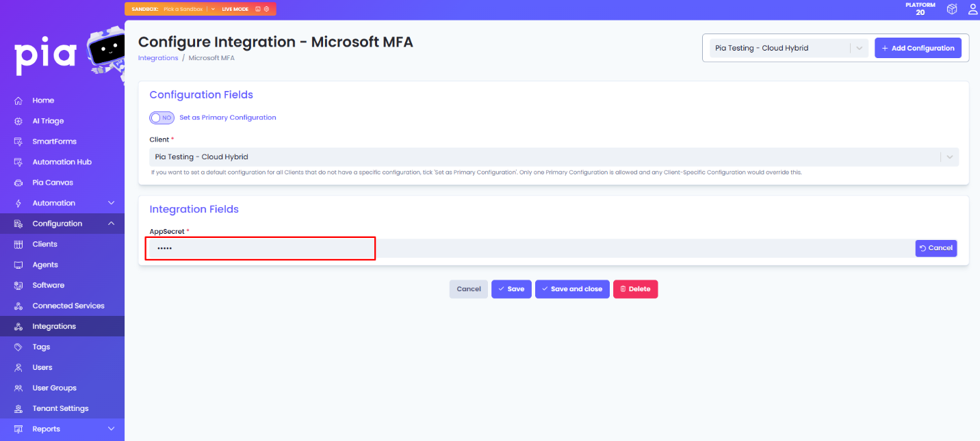980x441 pixels.
Task: Open the Client dropdown in Configuration Fields
Action: click(553, 157)
